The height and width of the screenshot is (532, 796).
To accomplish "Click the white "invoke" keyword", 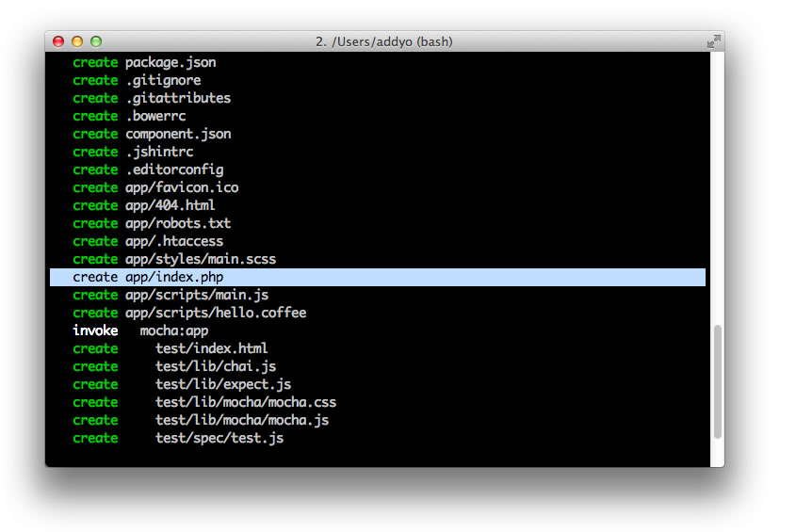I will point(95,330).
